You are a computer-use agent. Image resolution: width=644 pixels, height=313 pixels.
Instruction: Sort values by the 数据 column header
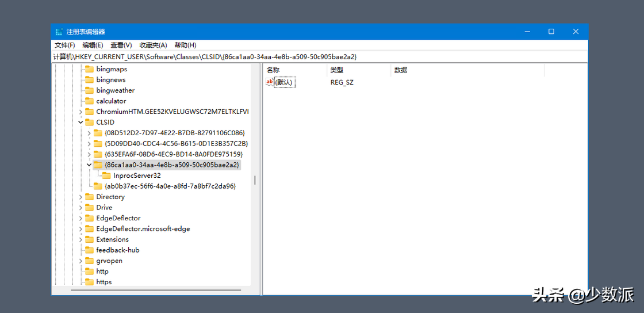(x=467, y=70)
